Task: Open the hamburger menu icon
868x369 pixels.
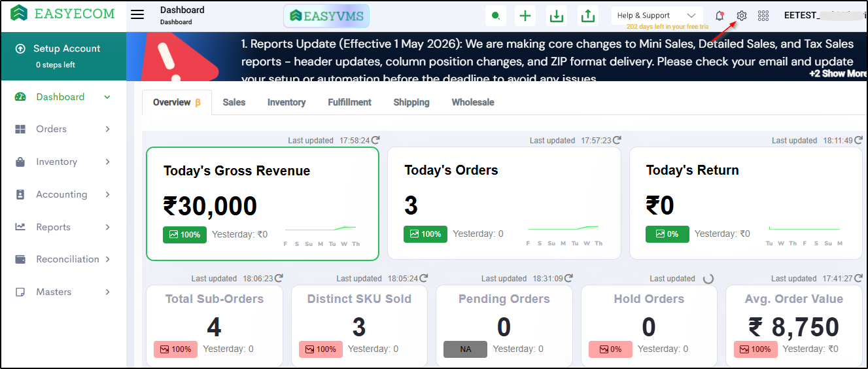Action: pyautogui.click(x=137, y=15)
